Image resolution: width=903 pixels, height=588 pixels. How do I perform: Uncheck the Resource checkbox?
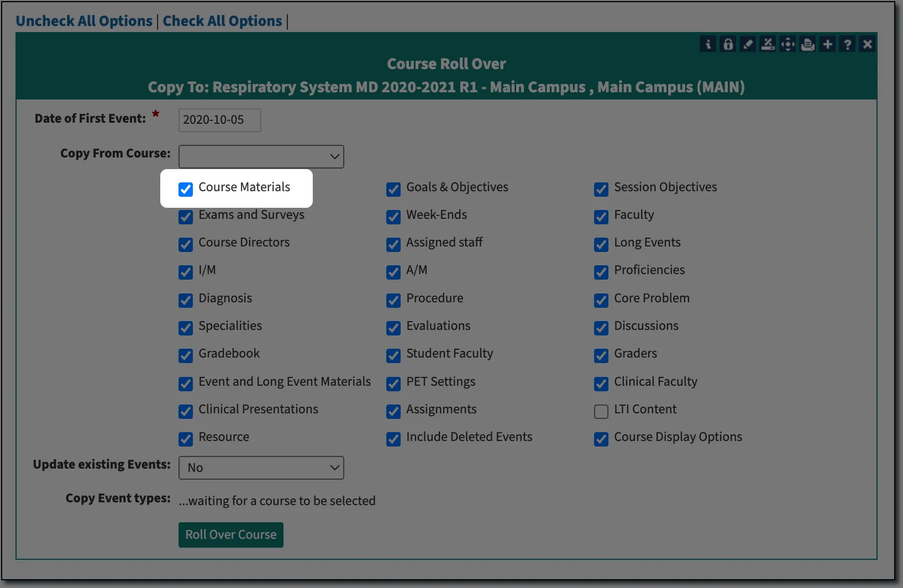[x=186, y=439]
